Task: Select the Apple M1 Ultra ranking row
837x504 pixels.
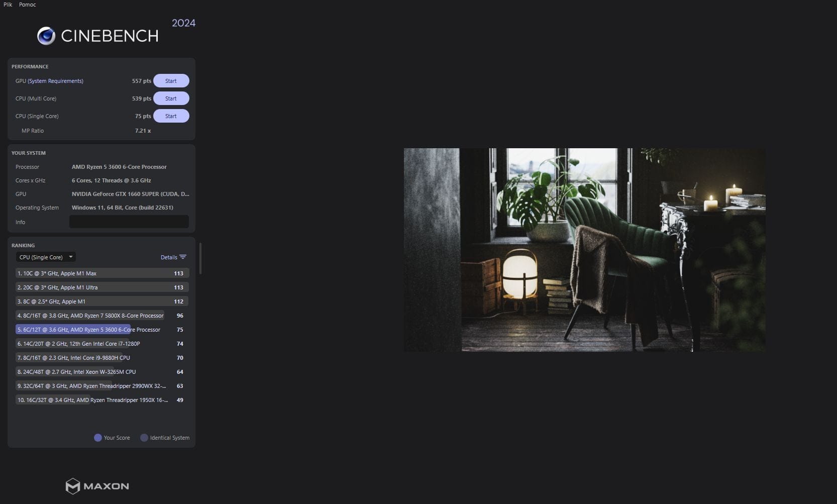Action: (x=102, y=287)
